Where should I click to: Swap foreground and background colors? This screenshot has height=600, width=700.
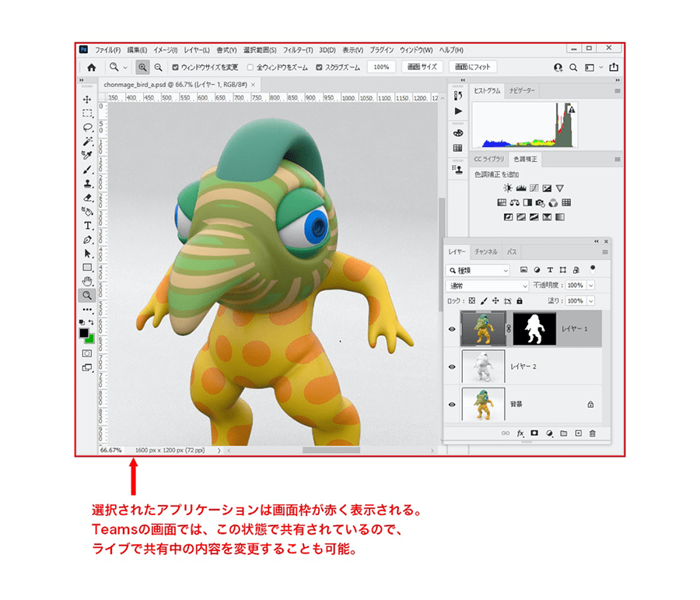click(x=91, y=321)
